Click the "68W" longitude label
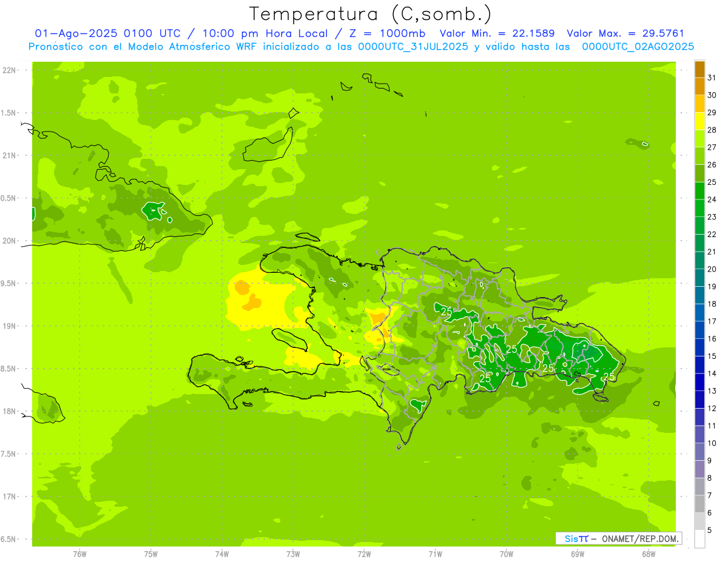 pos(649,554)
